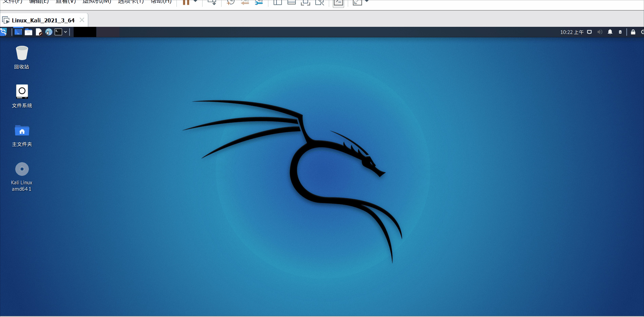Image resolution: width=644 pixels, height=317 pixels.
Task: Launch the web browser globe icon
Action: 49,32
